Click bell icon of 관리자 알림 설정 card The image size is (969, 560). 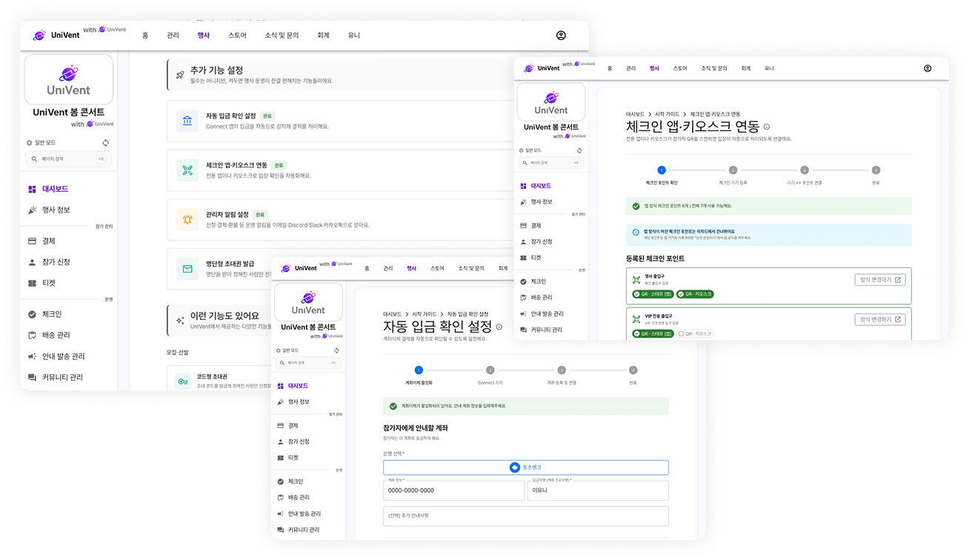[x=187, y=219]
